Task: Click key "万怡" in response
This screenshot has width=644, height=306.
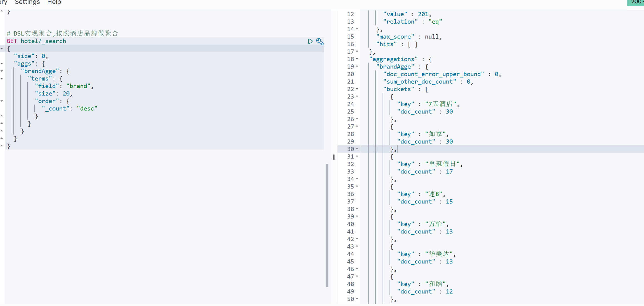Action: pyautogui.click(x=435, y=224)
